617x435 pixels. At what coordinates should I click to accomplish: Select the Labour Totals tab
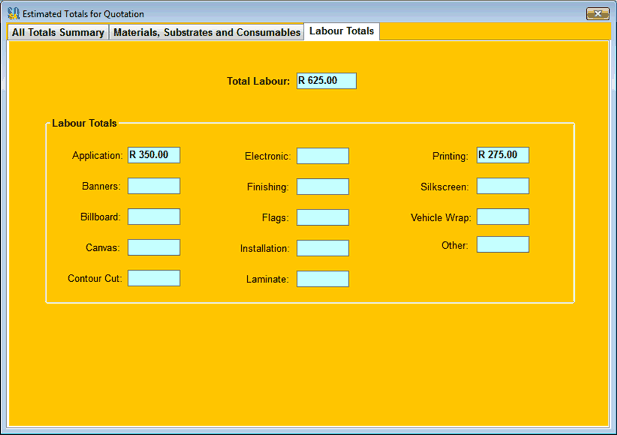click(342, 32)
